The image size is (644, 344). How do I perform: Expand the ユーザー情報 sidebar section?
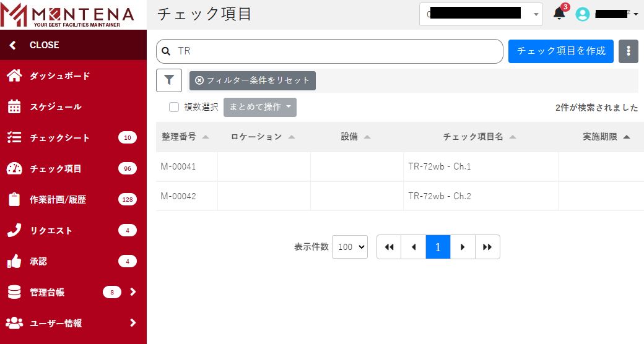[133, 323]
